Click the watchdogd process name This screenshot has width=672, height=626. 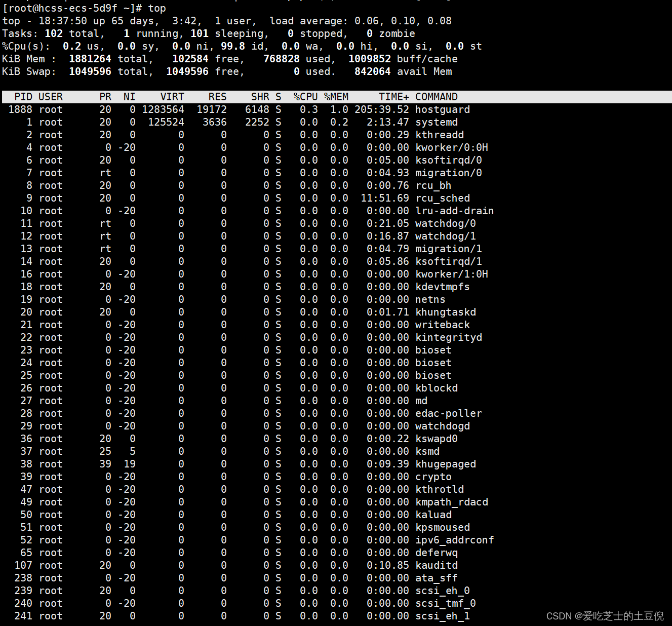[x=443, y=426]
